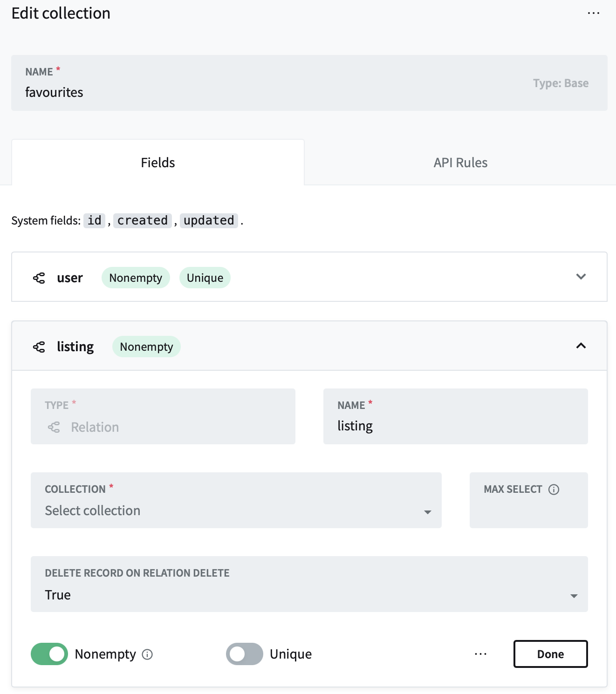Switch to the API Rules tab
Screen dimensions: 616x694
(x=460, y=162)
